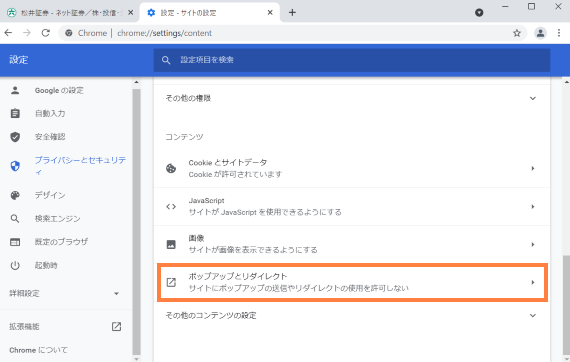Open 起動時 section
The width and height of the screenshot is (570, 362).
[46, 265]
